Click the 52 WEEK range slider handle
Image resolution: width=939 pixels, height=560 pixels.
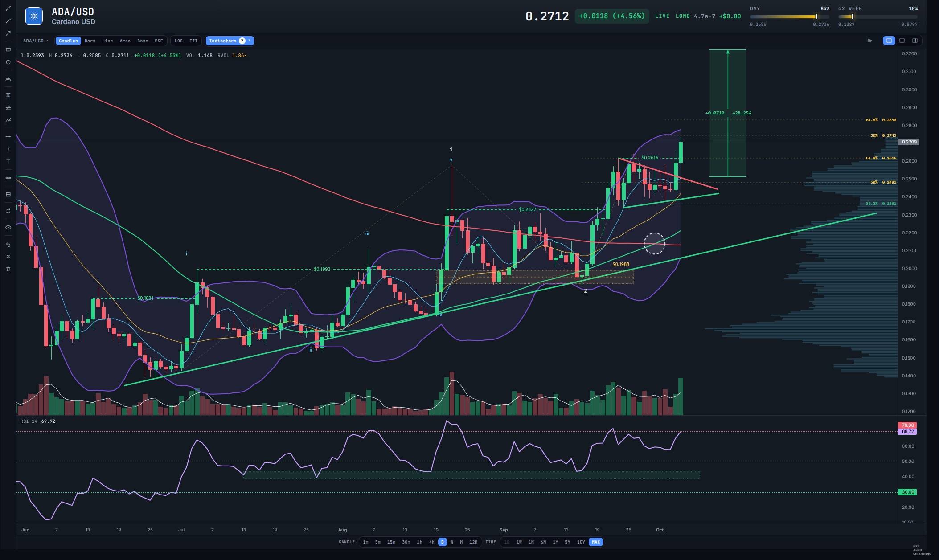[853, 16]
